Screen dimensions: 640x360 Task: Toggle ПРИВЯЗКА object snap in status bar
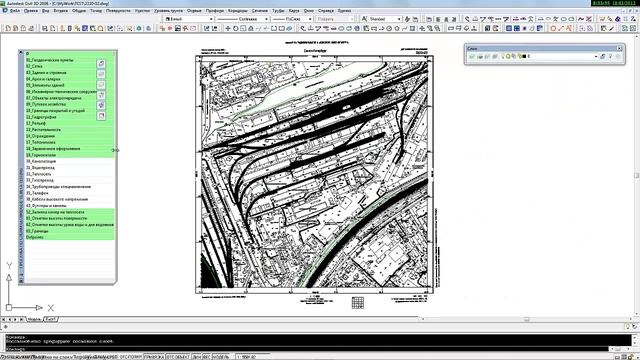click(155, 357)
